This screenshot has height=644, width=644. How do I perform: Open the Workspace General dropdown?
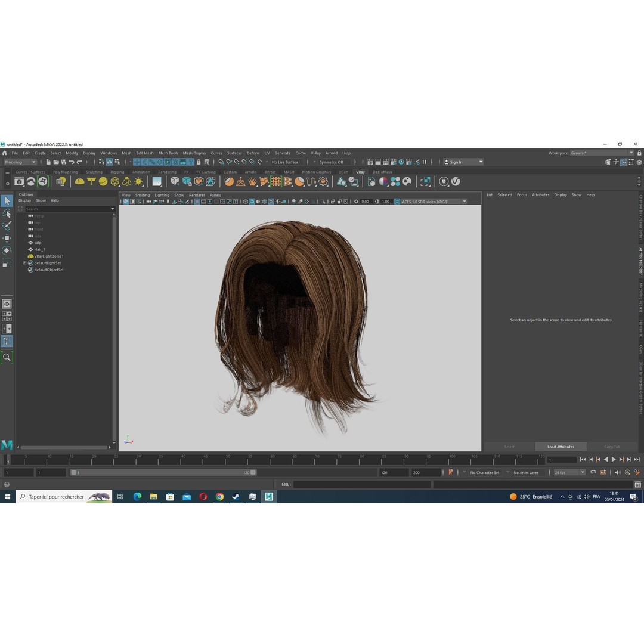pos(602,153)
